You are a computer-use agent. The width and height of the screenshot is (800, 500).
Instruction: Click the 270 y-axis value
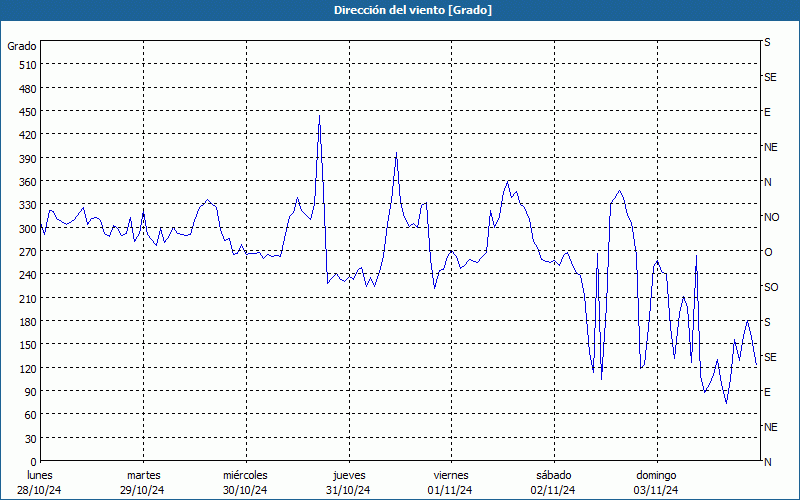point(28,252)
